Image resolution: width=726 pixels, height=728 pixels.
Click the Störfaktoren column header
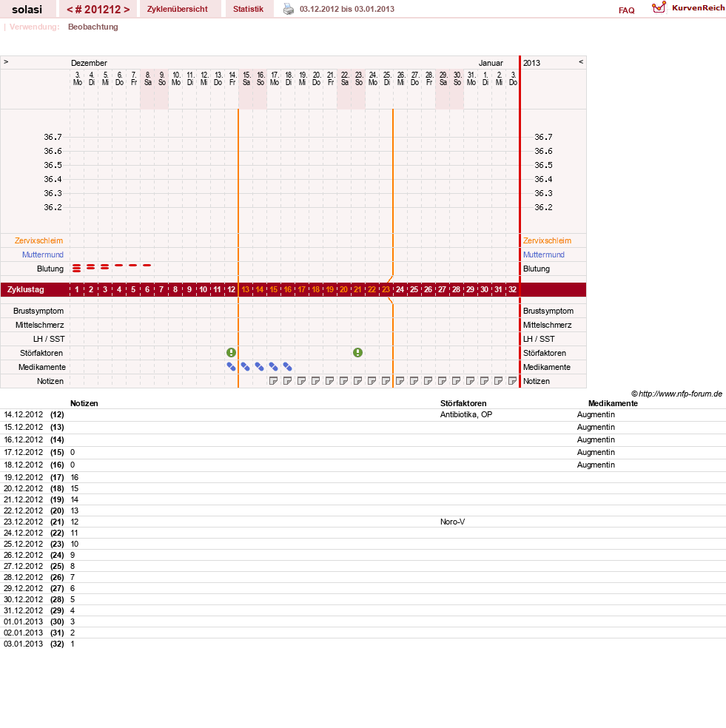463,403
